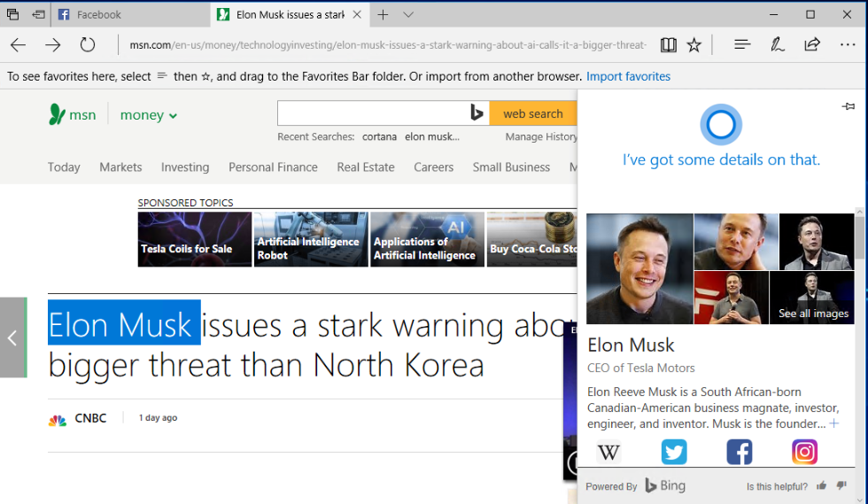
Task: Open Elon Musk's Facebook icon
Action: (x=739, y=452)
